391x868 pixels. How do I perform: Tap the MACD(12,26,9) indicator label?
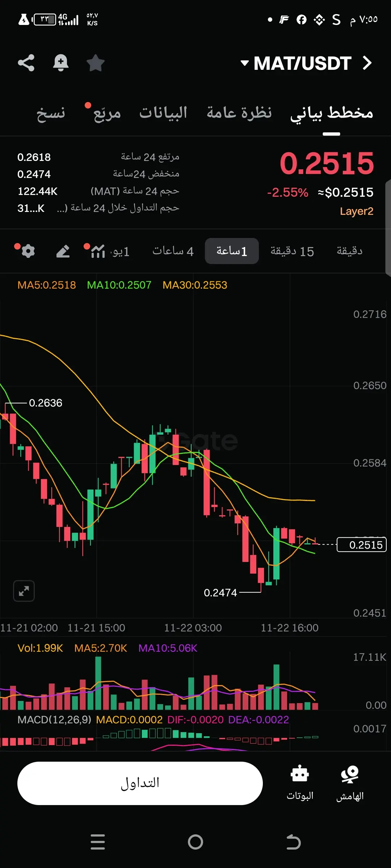point(54,719)
